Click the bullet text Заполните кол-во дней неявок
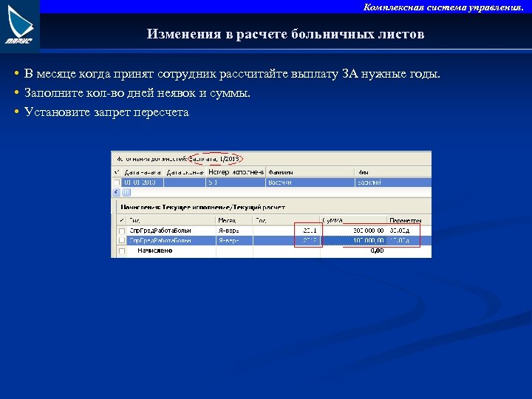The height and width of the screenshot is (399, 532). pyautogui.click(x=137, y=92)
